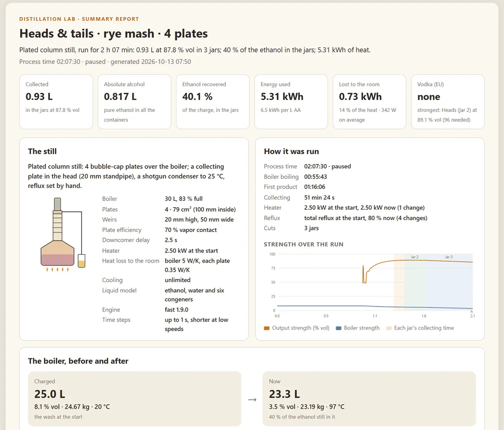Click Time steps 'up to 1 s' value
This screenshot has width=504, height=430.
tap(197, 324)
